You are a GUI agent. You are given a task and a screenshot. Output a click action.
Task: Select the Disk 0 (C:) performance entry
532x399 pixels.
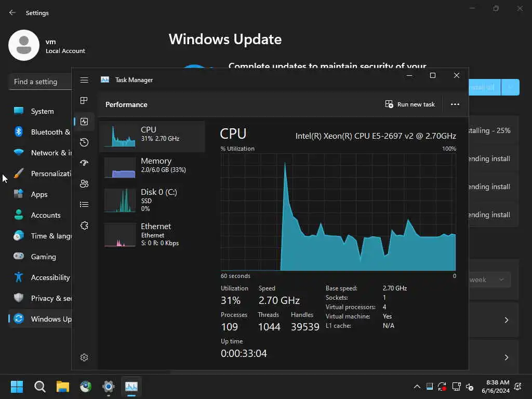[152, 200]
